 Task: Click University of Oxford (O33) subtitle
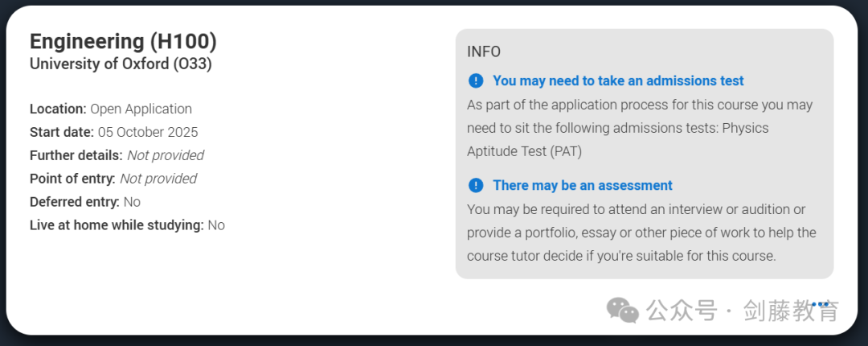coord(121,64)
